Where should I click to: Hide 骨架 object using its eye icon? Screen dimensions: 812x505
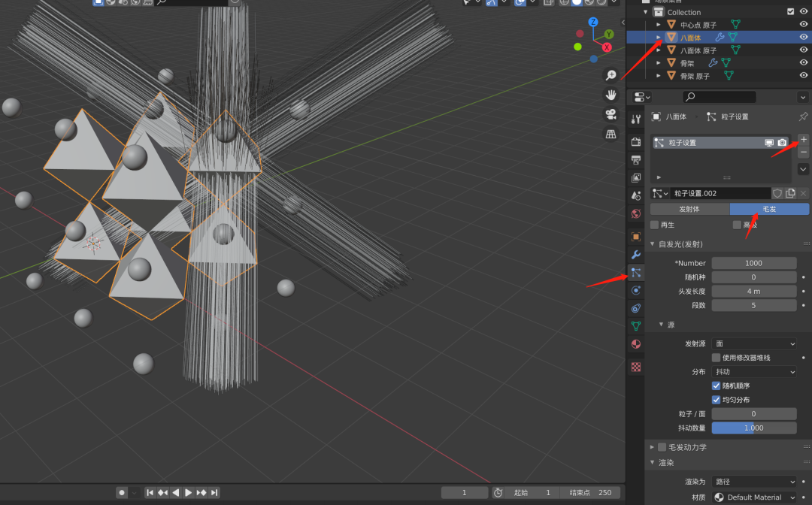(x=803, y=62)
